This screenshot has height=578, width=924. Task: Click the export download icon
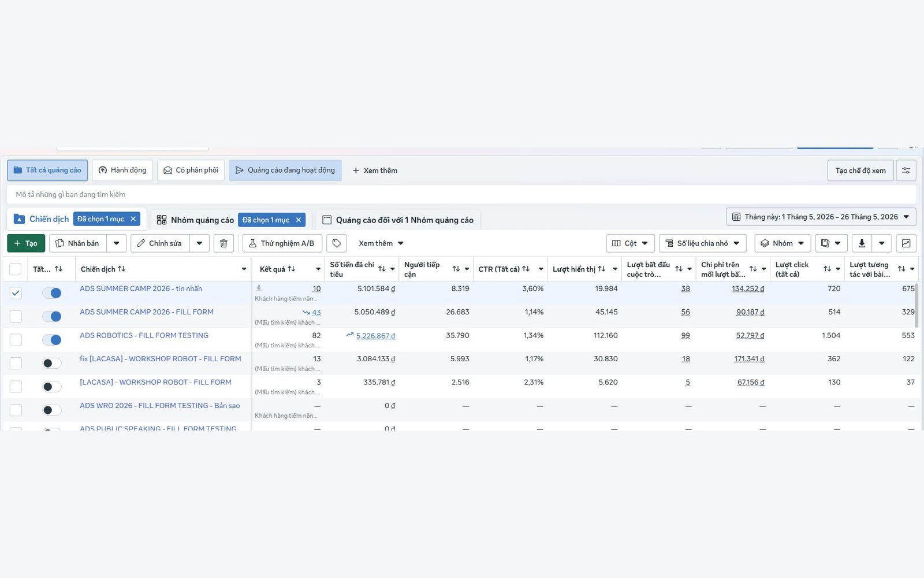[861, 243]
